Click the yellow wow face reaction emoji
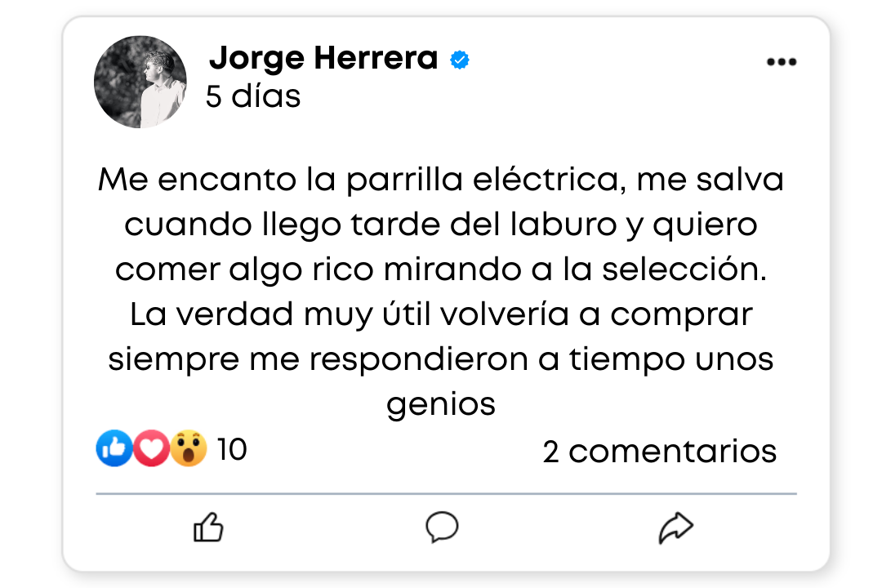 click(188, 448)
